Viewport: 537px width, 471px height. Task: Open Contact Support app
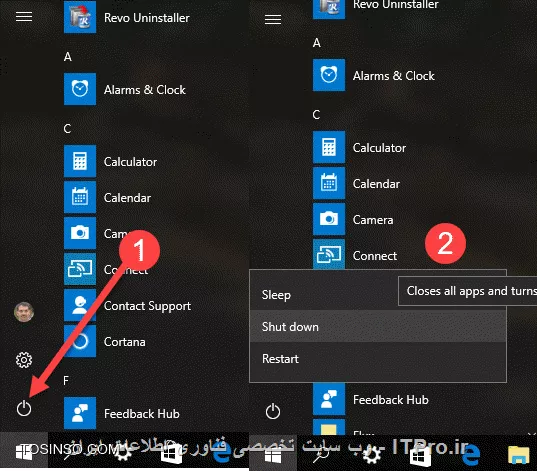click(x=127, y=306)
